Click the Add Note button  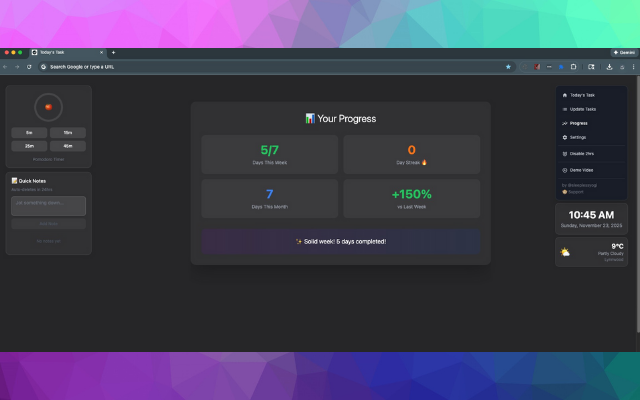pos(49,224)
